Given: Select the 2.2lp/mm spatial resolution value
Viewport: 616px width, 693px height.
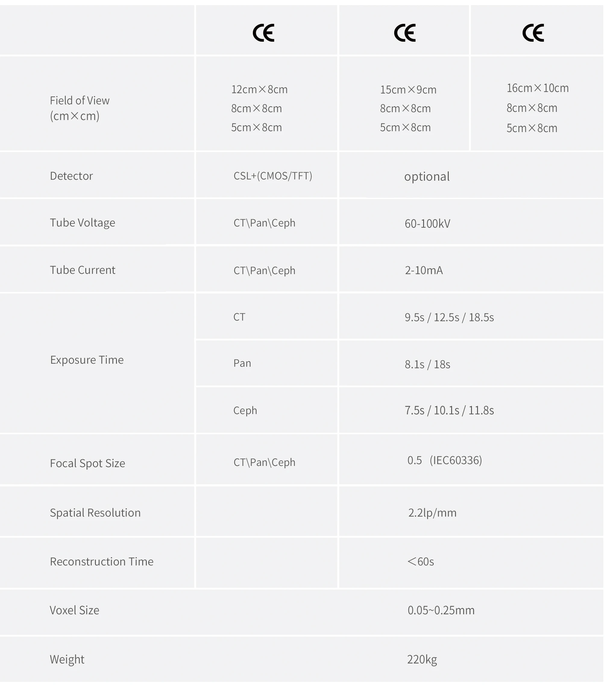Looking at the screenshot, I should [432, 513].
